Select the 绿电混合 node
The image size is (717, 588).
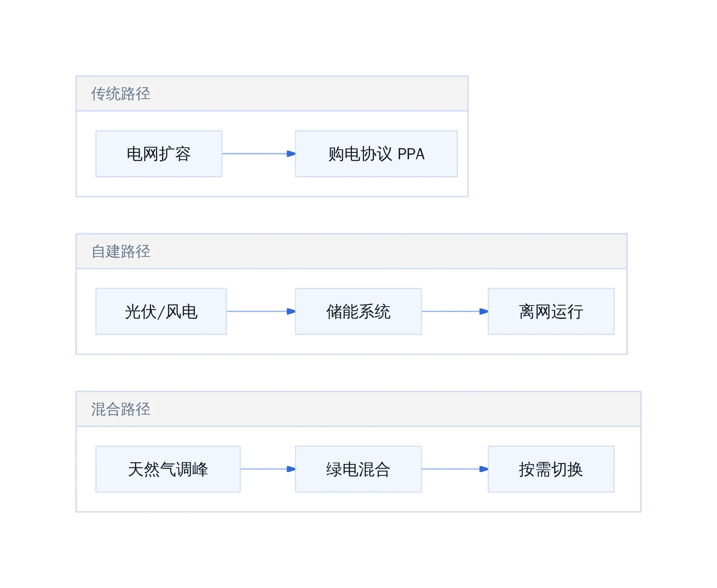358,469
